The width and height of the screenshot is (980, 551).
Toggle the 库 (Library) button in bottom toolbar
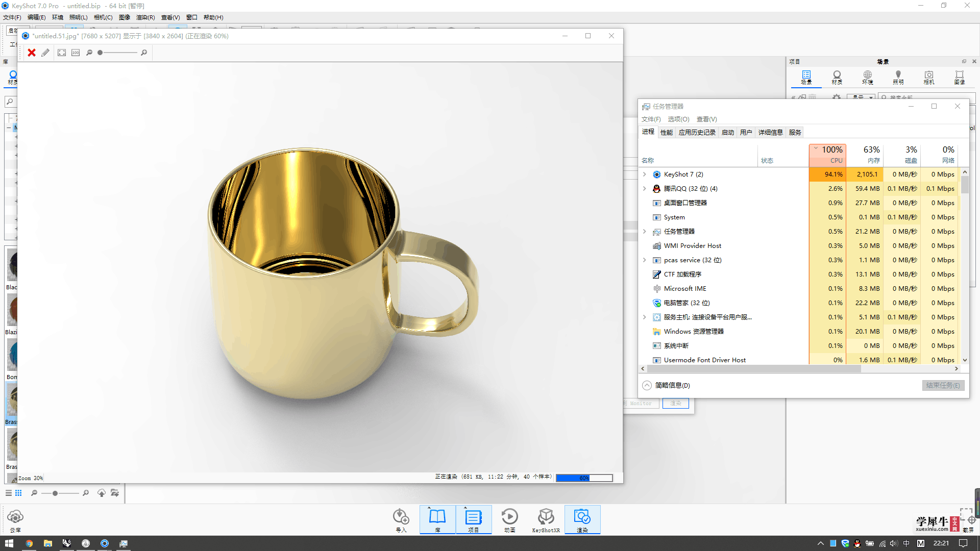click(437, 520)
